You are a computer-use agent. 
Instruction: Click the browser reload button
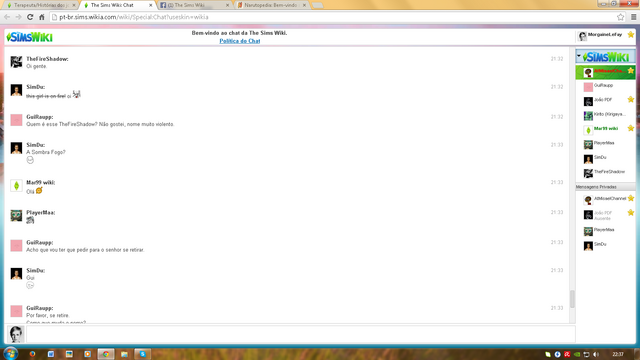(30, 17)
